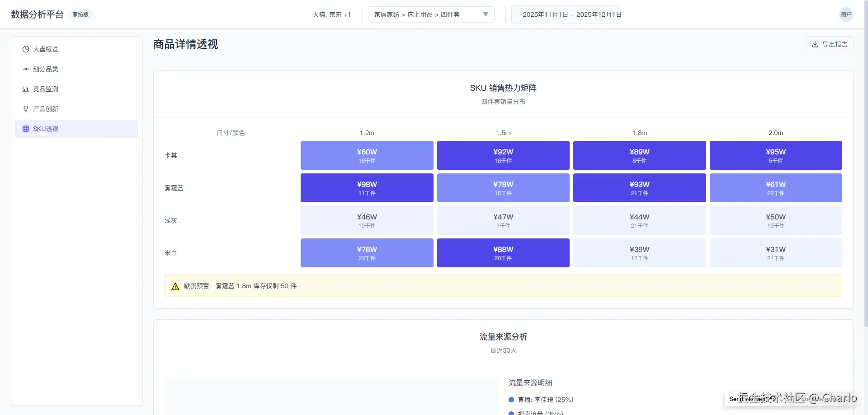This screenshot has height=415, width=868.
Task: Click the 导出报告 button
Action: (829, 44)
